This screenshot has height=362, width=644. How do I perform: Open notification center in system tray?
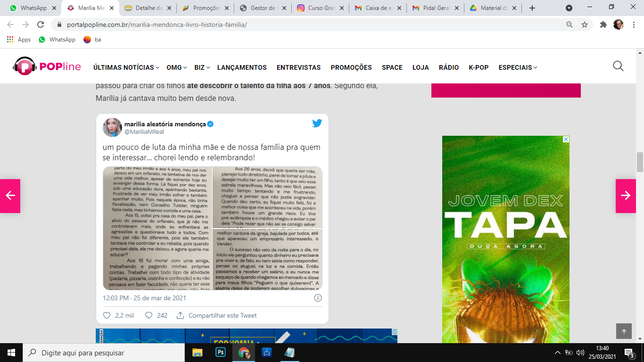tap(629, 353)
